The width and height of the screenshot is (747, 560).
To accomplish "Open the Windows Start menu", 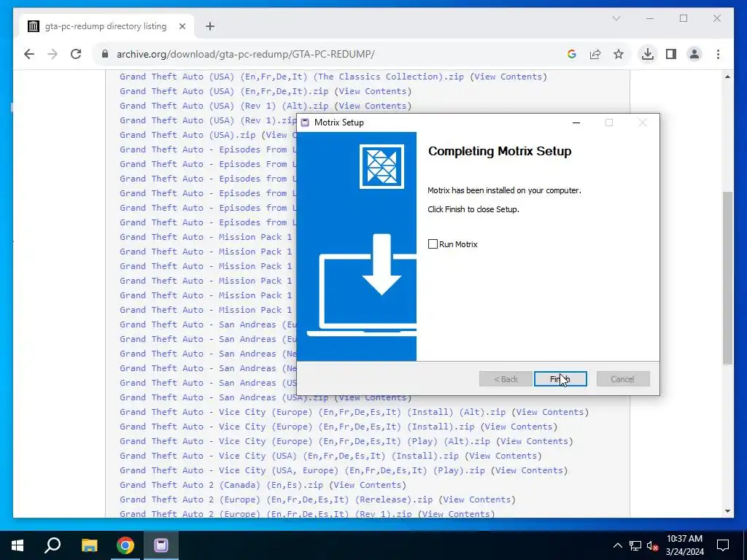I will [18, 545].
